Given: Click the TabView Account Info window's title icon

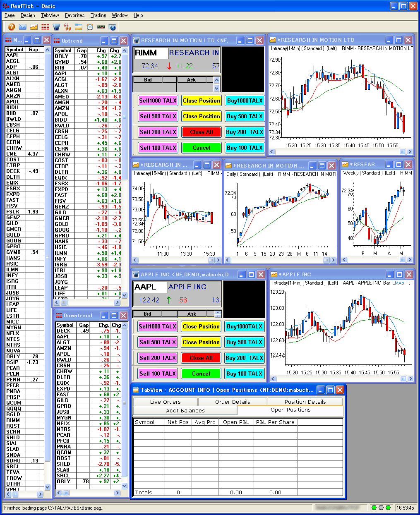Looking at the screenshot, I should [x=135, y=390].
